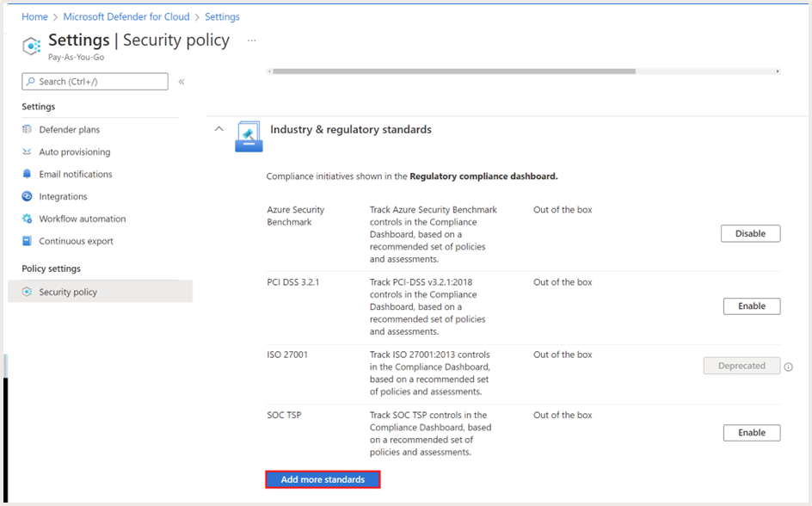The width and height of the screenshot is (812, 506).
Task: Open the ellipsis menu beside Security policy title
Action: point(252,40)
